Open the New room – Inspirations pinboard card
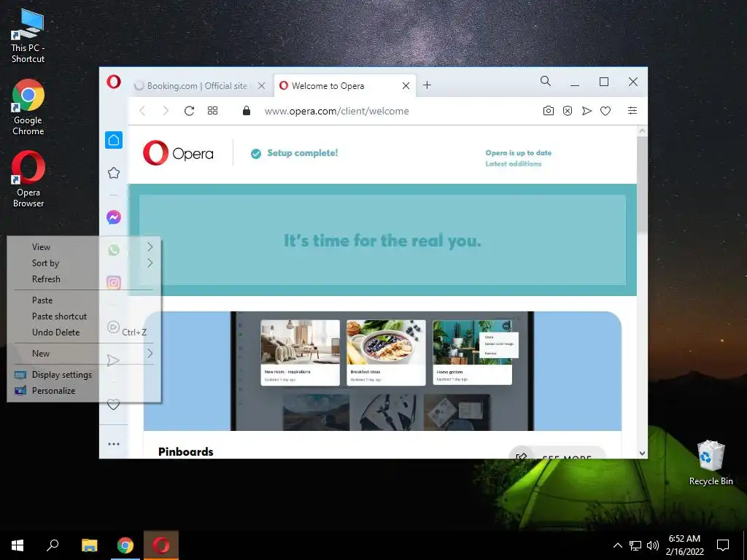 pyautogui.click(x=300, y=352)
